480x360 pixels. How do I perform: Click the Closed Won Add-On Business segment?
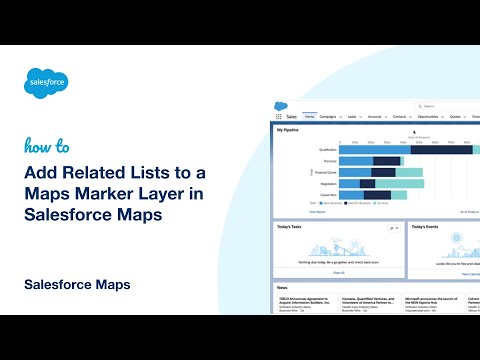[377, 195]
